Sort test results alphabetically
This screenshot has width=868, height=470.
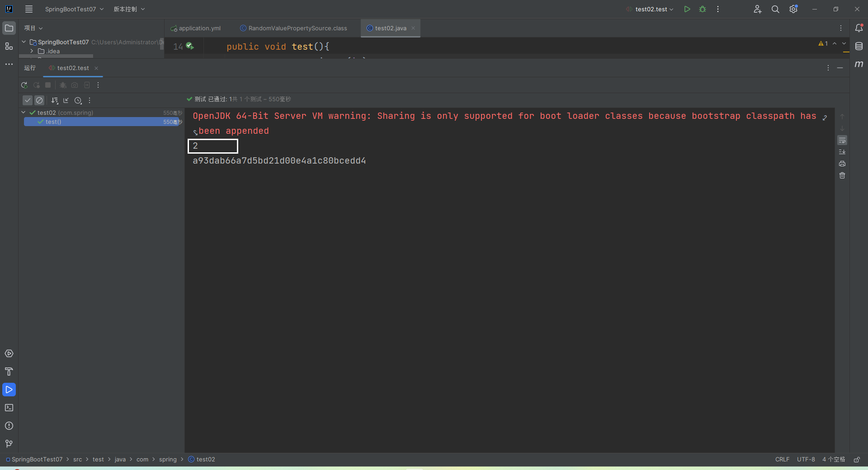pos(55,100)
